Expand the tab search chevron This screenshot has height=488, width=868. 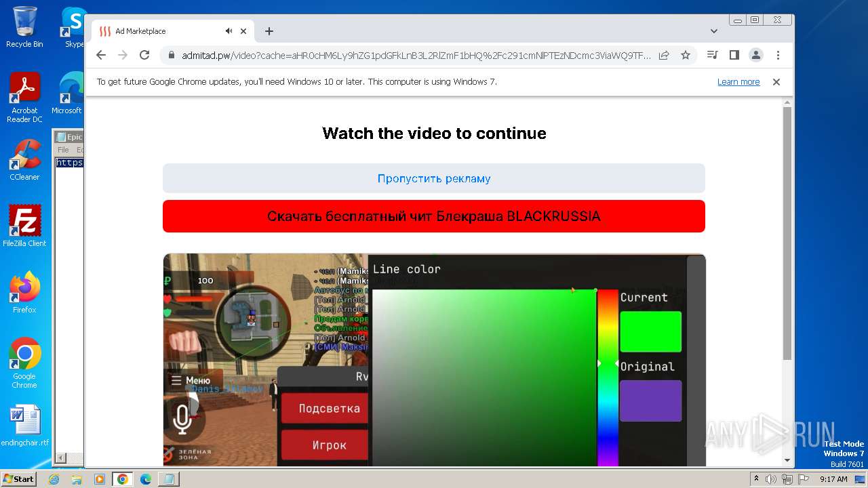[714, 31]
